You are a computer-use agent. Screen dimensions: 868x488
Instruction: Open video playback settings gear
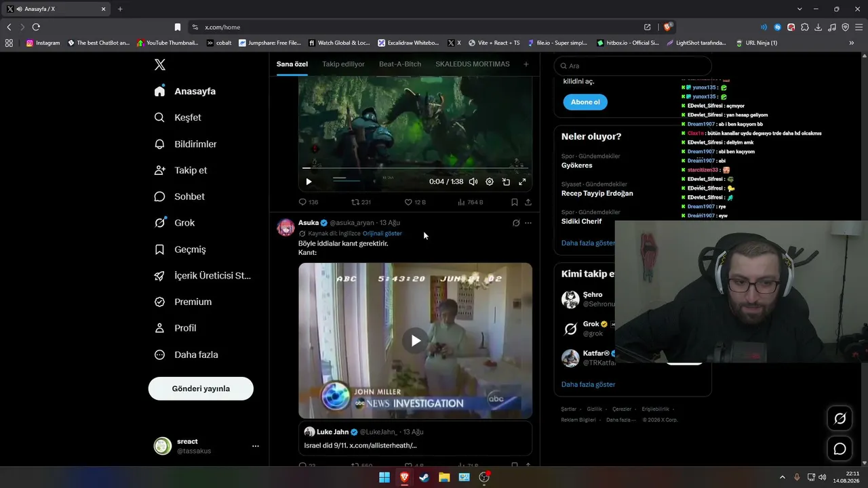point(490,182)
